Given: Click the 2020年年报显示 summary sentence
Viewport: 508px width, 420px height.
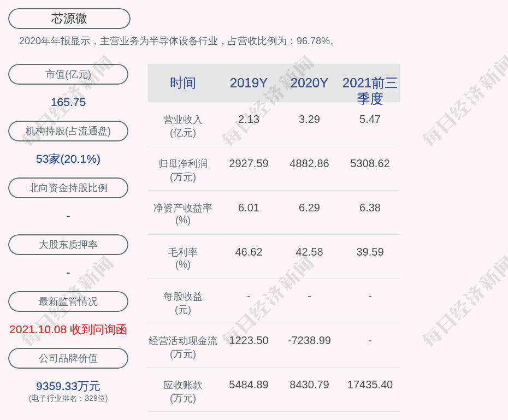Looking at the screenshot, I should click(x=178, y=41).
